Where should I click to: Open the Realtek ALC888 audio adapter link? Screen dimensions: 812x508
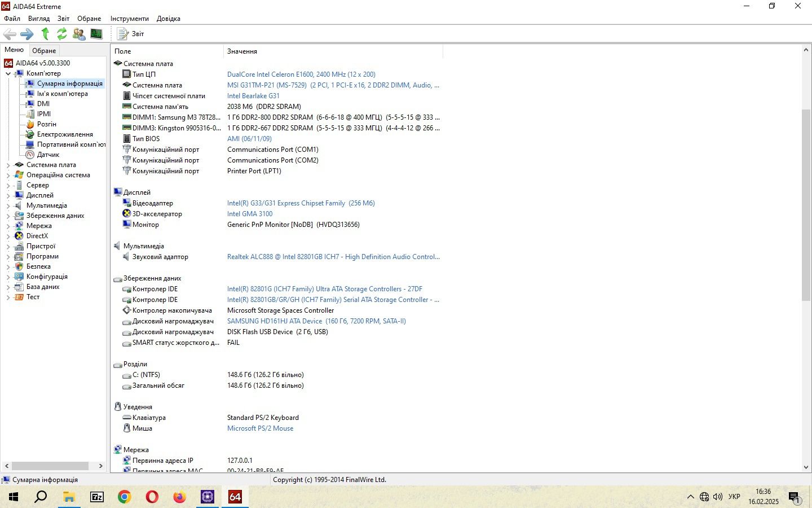tap(333, 257)
